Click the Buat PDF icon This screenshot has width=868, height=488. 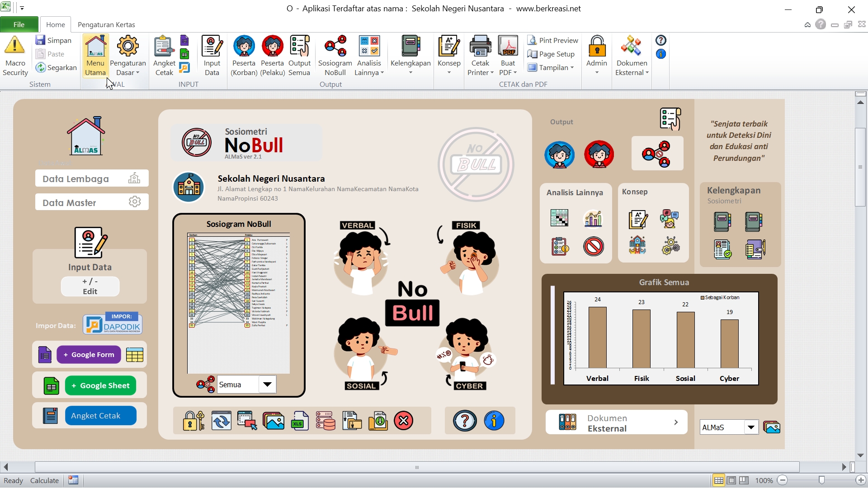(508, 47)
